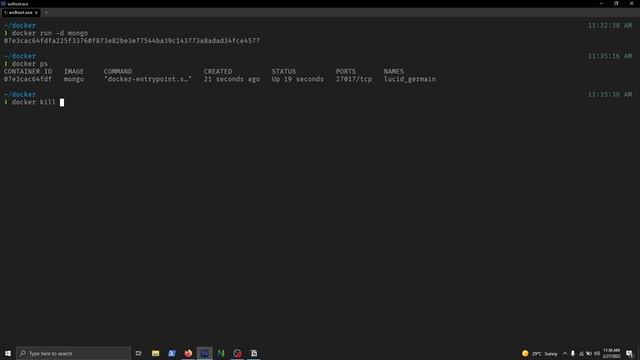Click the 'PORTS' column header
Screen dimensions: 640x360
tap(346, 71)
